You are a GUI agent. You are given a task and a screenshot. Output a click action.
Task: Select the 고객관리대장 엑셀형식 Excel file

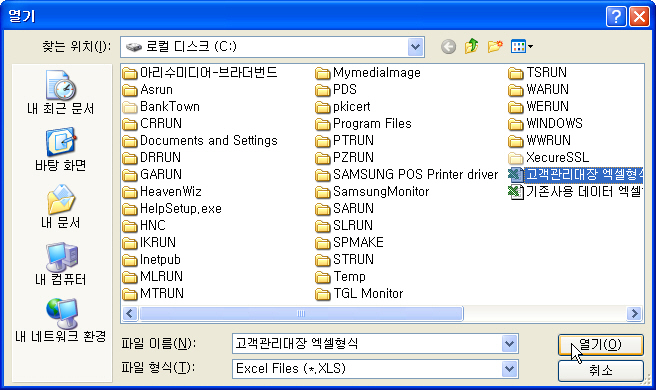click(x=576, y=174)
